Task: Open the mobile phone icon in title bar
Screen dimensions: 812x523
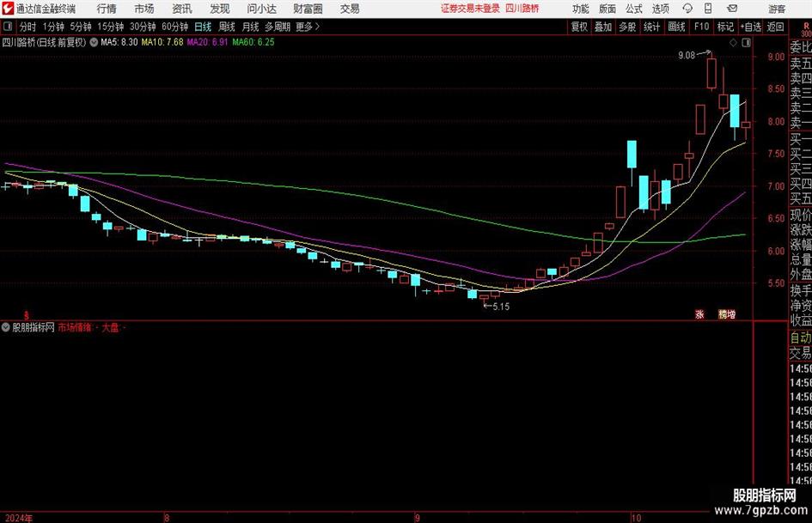Action: (708, 9)
